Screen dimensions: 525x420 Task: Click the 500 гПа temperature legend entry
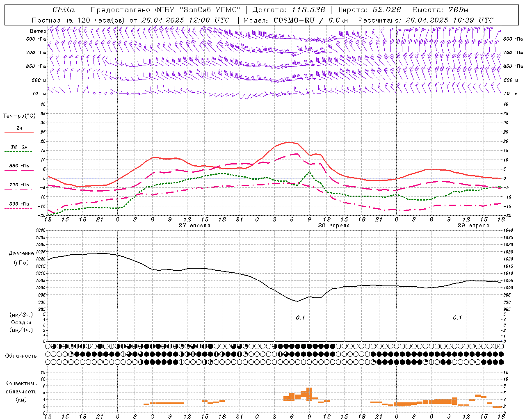coord(19,204)
